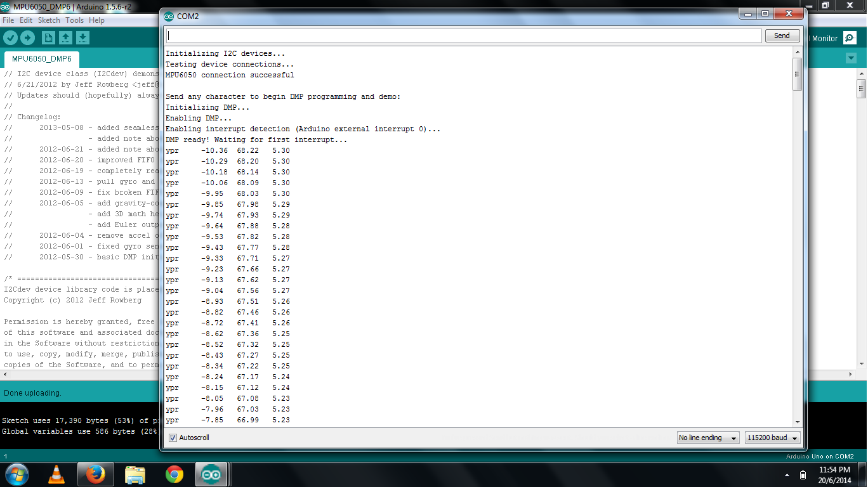This screenshot has width=868, height=487.
Task: Click the 'Testing device connections...' output line
Action: coord(230,64)
